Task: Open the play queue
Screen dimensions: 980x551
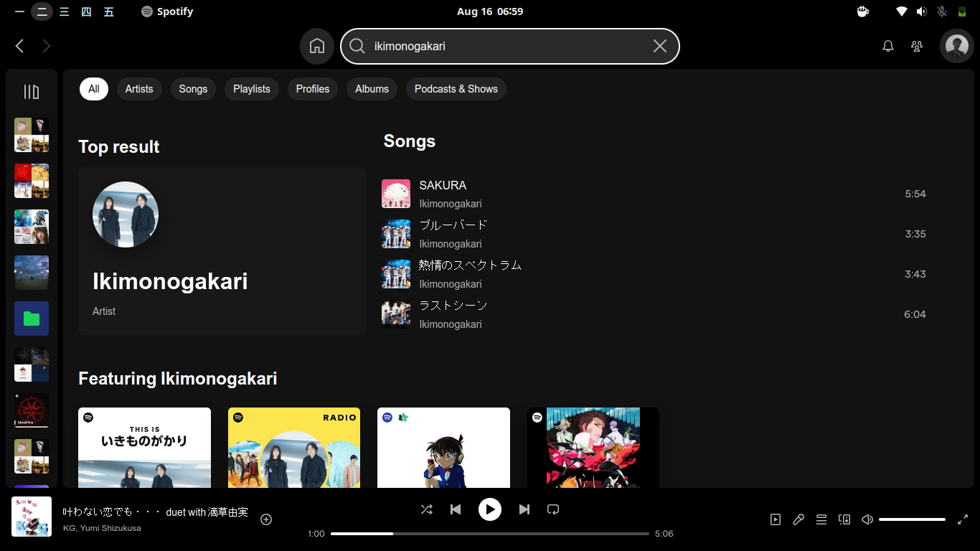Action: [821, 519]
